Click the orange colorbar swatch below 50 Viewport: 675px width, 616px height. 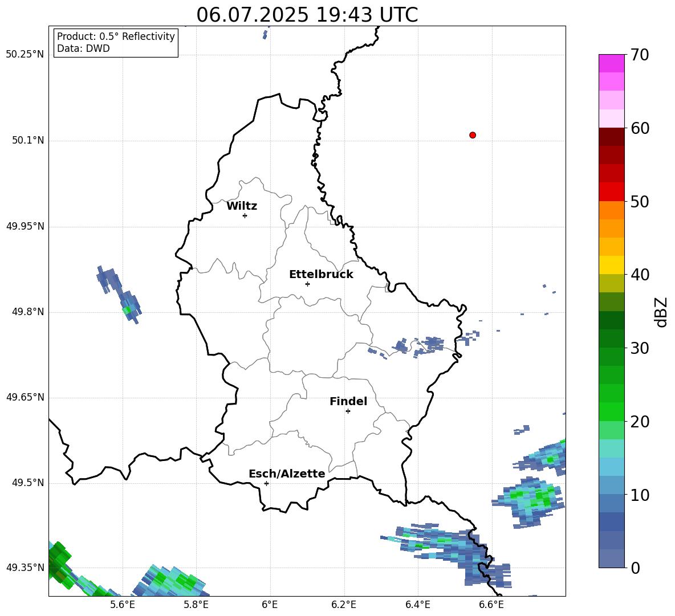(x=611, y=210)
